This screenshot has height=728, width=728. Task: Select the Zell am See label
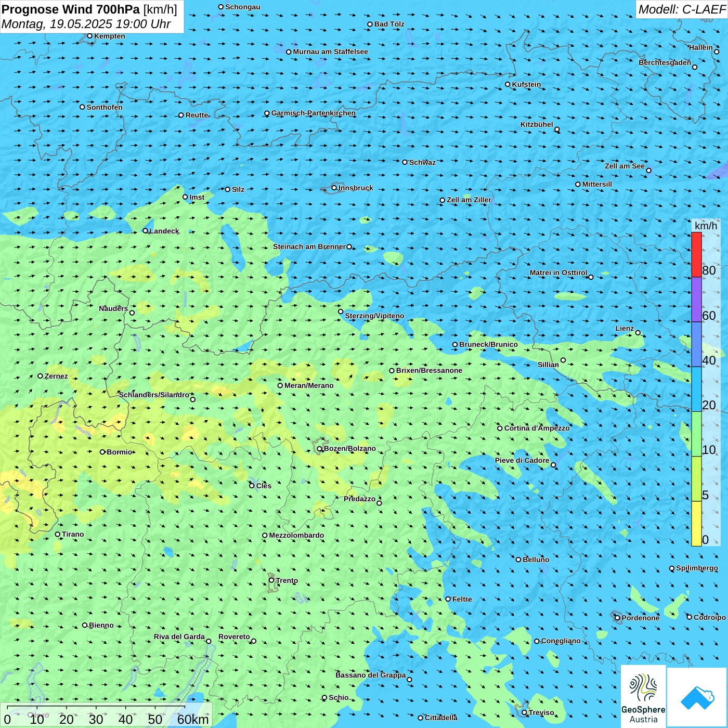(x=625, y=166)
